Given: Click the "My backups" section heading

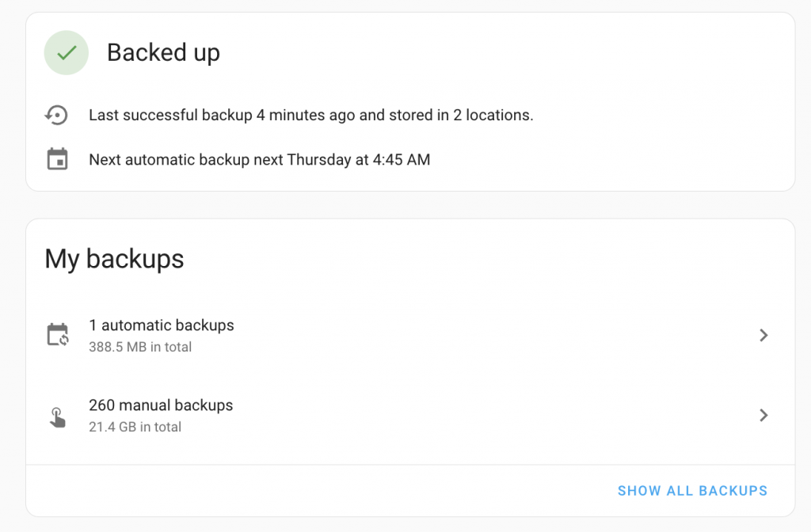Looking at the screenshot, I should 114,259.
